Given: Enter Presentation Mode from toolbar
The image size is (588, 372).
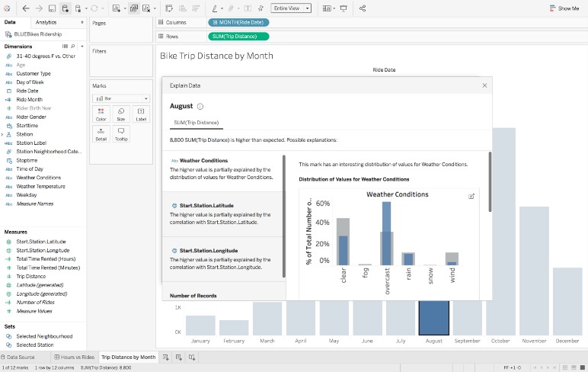Looking at the screenshot, I should coord(344,8).
